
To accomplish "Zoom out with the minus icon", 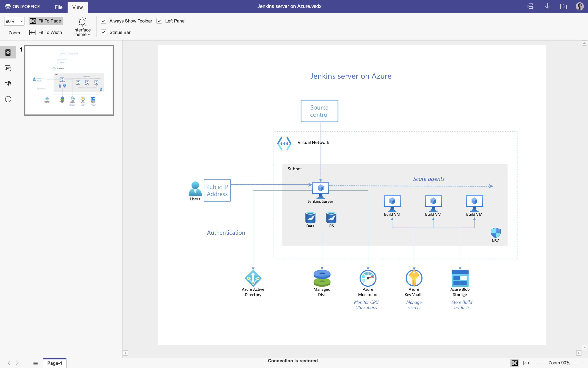I will (x=539, y=363).
